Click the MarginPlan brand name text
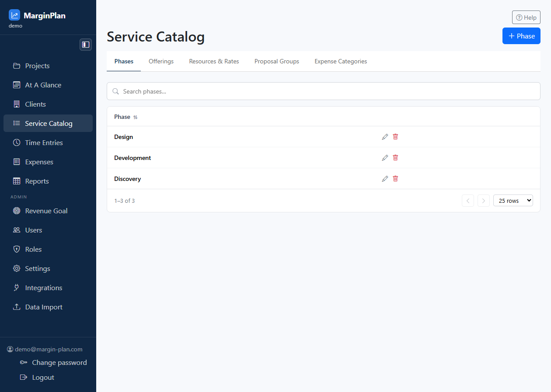551x392 pixels. click(x=45, y=15)
